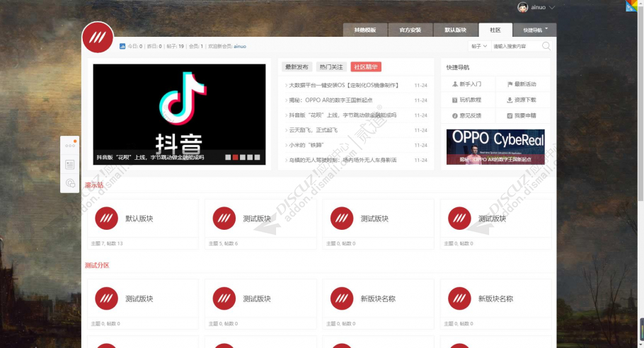644x348 pixels.
Task: Open 最新活动 flag quick navigation entry
Action: coord(522,84)
